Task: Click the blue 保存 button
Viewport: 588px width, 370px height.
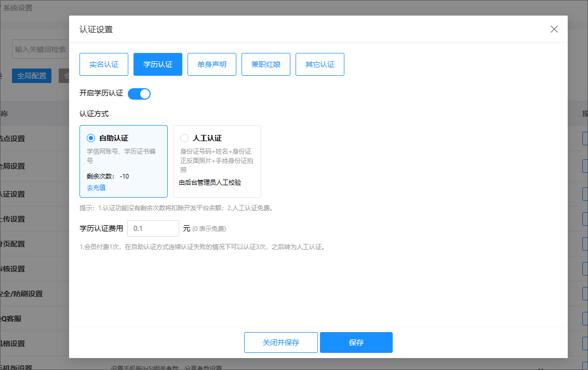Action: (356, 342)
